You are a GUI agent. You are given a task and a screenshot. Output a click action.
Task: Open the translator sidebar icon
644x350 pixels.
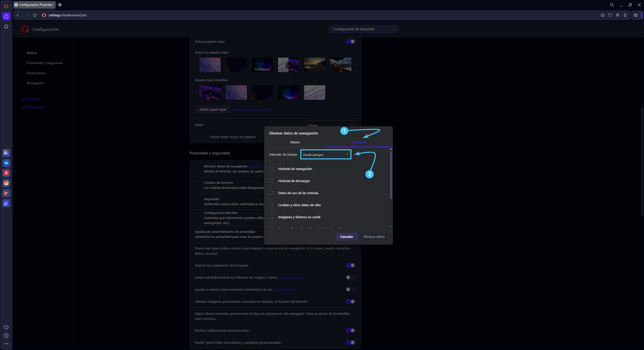click(x=6, y=193)
